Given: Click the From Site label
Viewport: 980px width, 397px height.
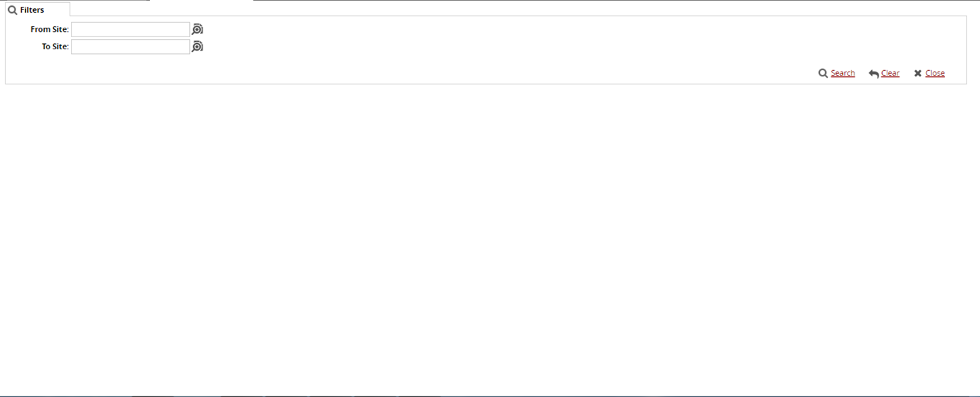Looking at the screenshot, I should (x=49, y=30).
